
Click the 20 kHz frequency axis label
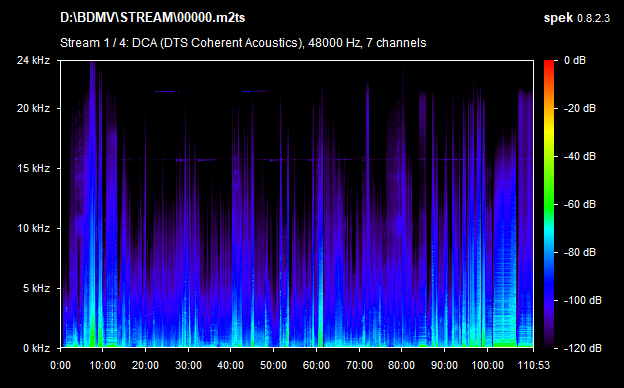(x=33, y=108)
